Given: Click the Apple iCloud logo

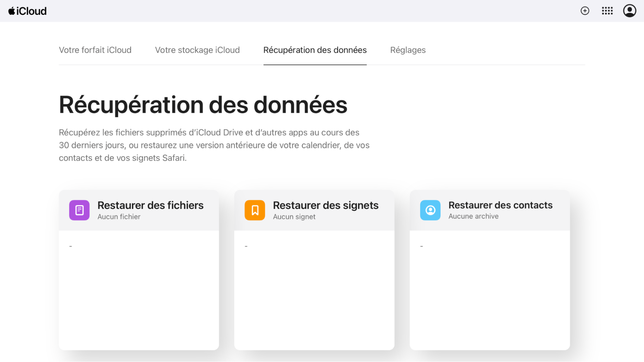Looking at the screenshot, I should pos(27,11).
